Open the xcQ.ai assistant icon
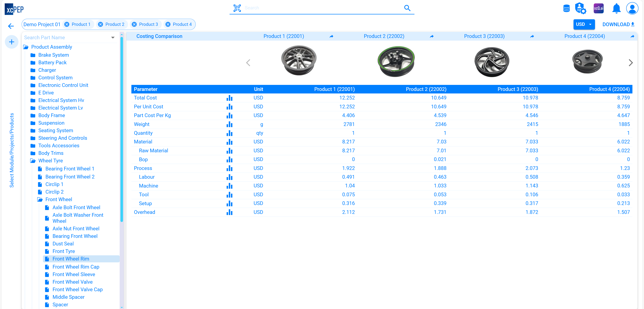Image resolution: width=644 pixels, height=309 pixels. tap(599, 9)
